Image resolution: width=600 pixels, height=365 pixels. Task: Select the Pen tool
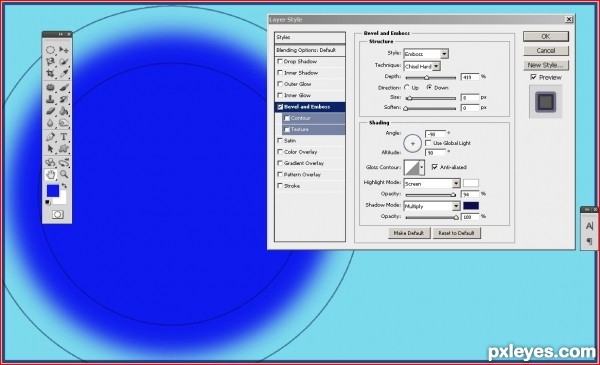pyautogui.click(x=50, y=137)
